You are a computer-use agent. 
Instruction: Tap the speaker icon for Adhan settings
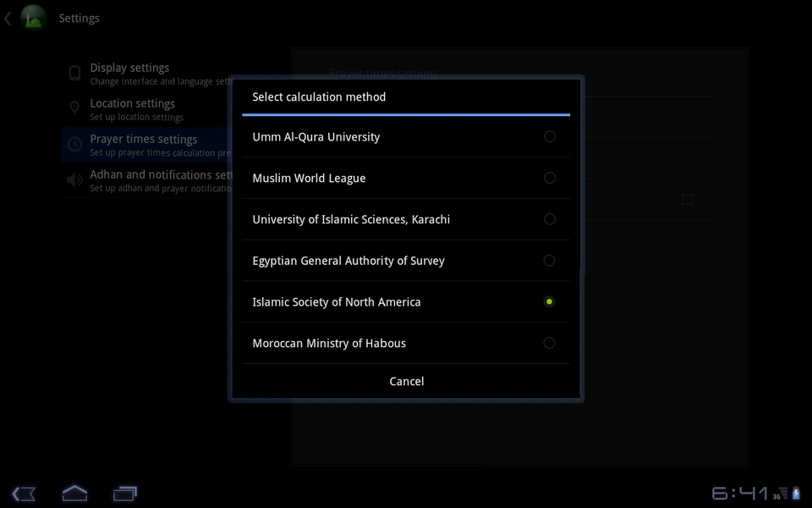click(74, 179)
